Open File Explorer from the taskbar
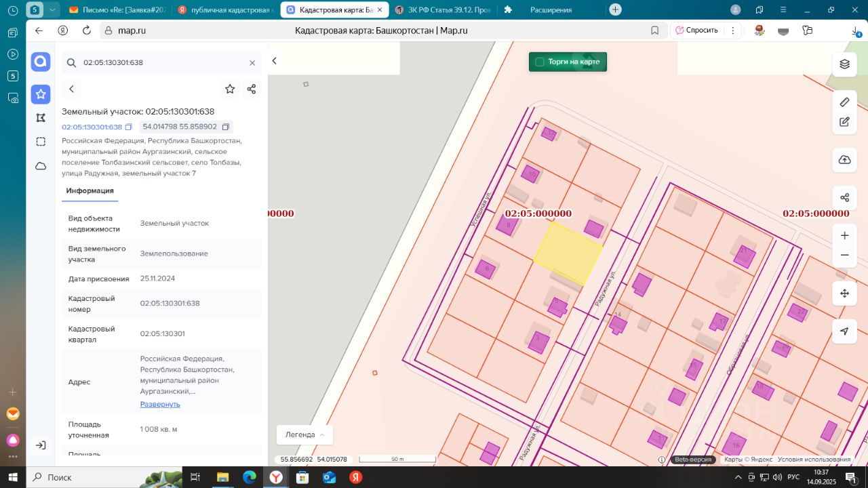This screenshot has height=488, width=868. [222, 477]
